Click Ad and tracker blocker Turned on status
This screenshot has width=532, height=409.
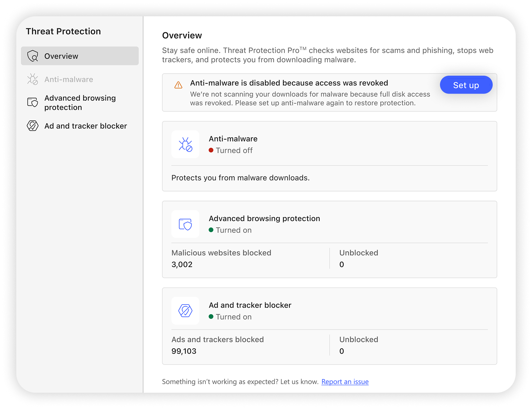[x=233, y=317]
